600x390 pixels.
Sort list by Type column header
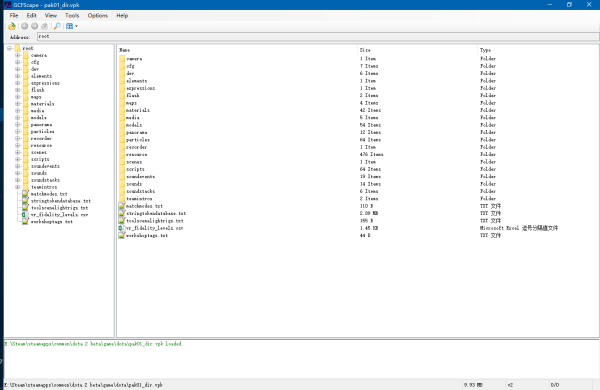tap(538, 50)
